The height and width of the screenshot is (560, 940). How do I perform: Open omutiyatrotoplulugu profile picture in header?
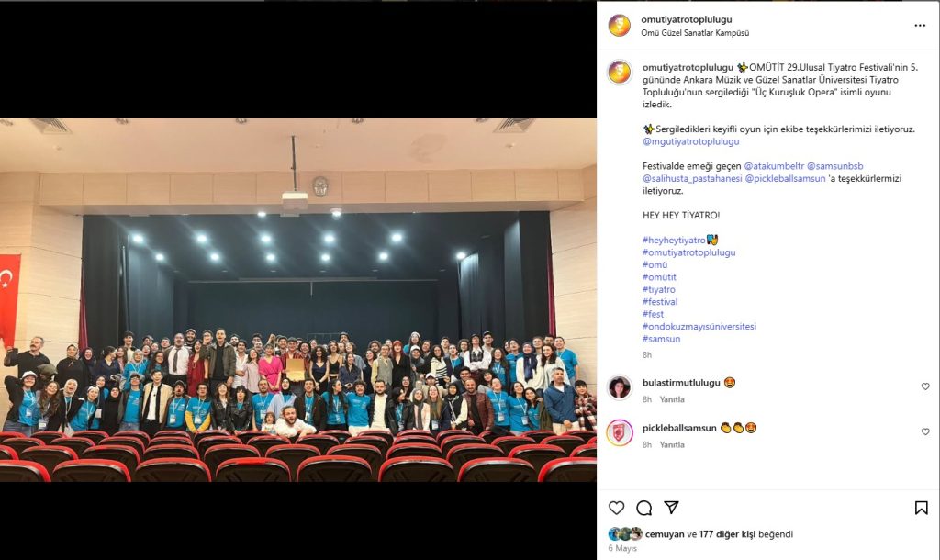pyautogui.click(x=620, y=25)
